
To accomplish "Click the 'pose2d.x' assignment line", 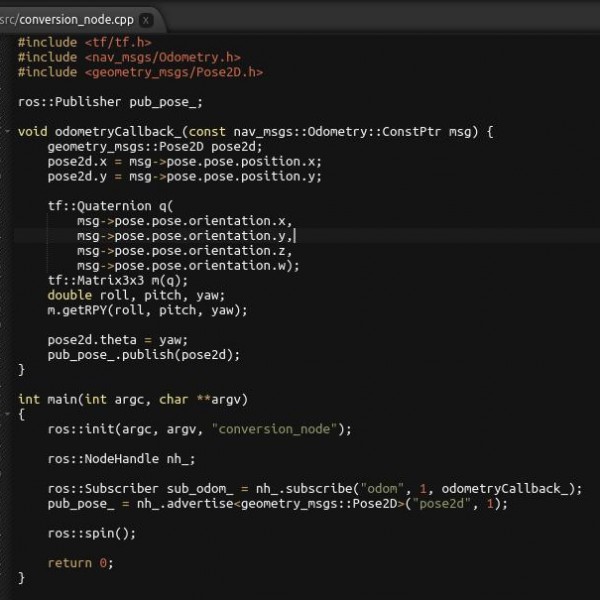I will tap(184, 161).
